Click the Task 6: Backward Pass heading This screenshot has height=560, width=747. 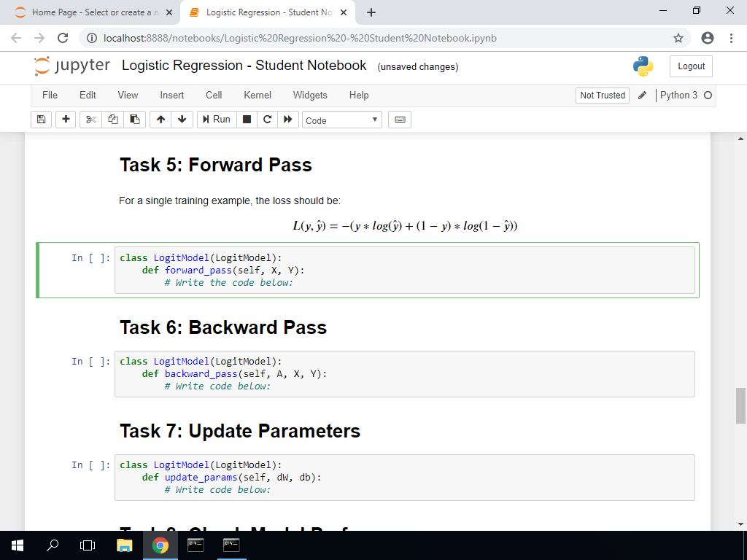[x=223, y=327]
